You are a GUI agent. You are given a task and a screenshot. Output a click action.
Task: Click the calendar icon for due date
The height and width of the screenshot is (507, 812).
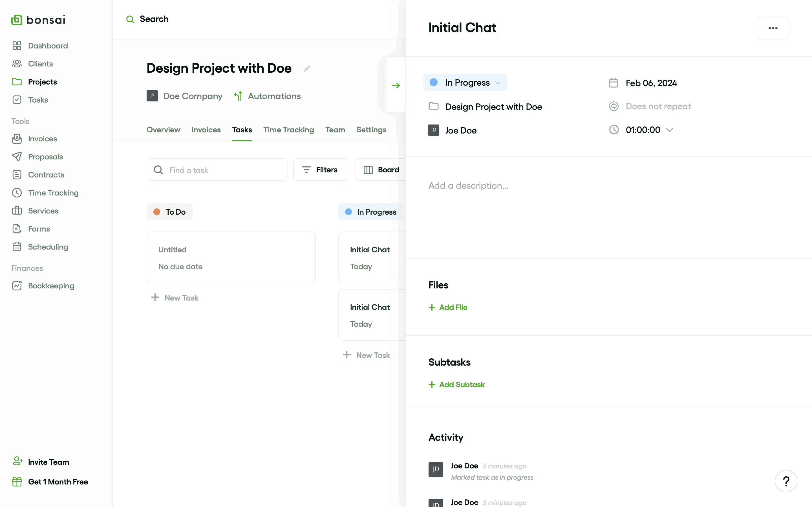pos(613,83)
